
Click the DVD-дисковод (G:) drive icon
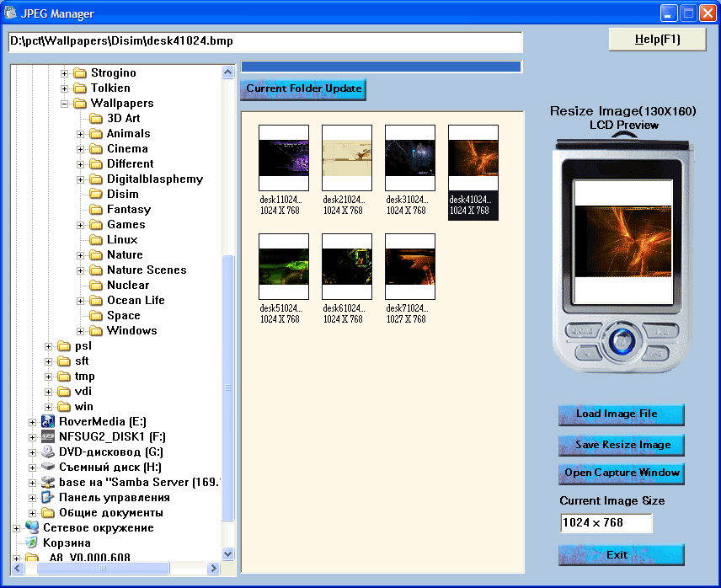point(48,452)
